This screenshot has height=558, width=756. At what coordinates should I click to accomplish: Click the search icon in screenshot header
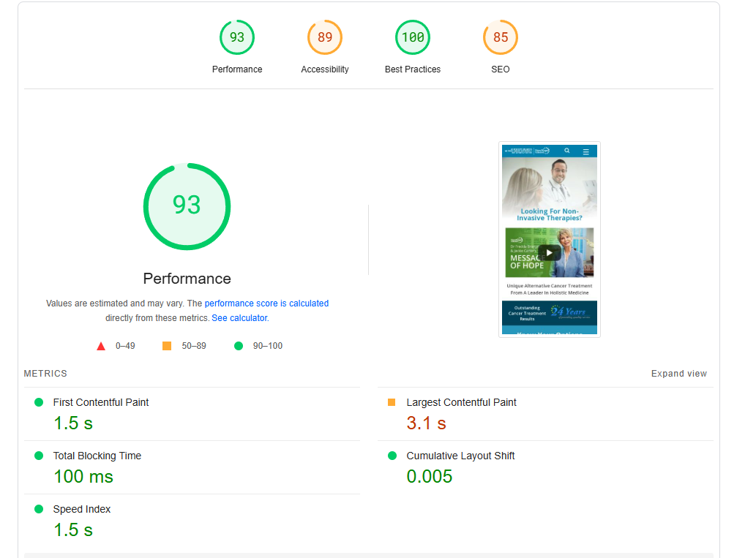567,151
